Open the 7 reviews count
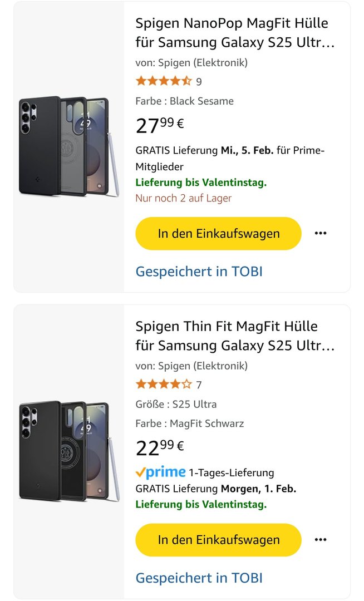This screenshot has height=601, width=364. 199,385
